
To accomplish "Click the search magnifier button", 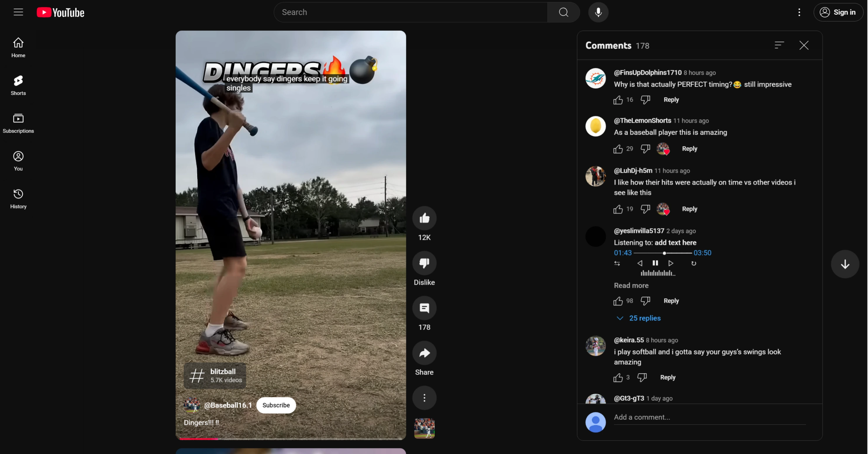I will coord(563,12).
